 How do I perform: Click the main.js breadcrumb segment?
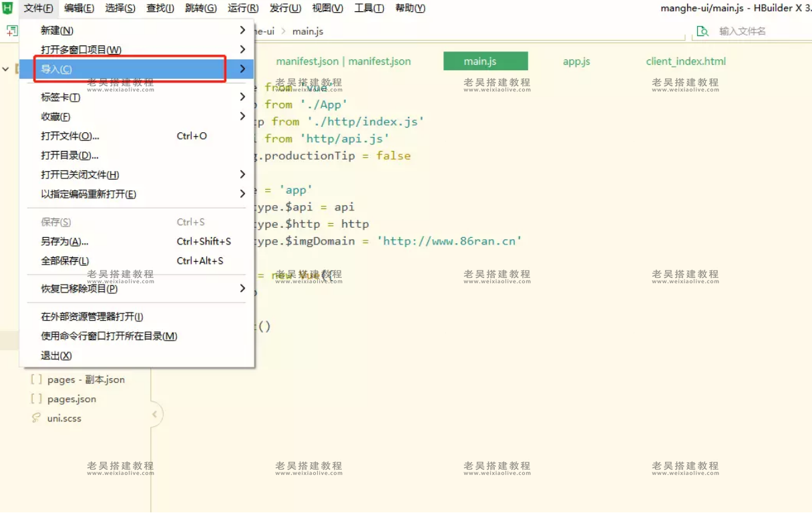[307, 31]
